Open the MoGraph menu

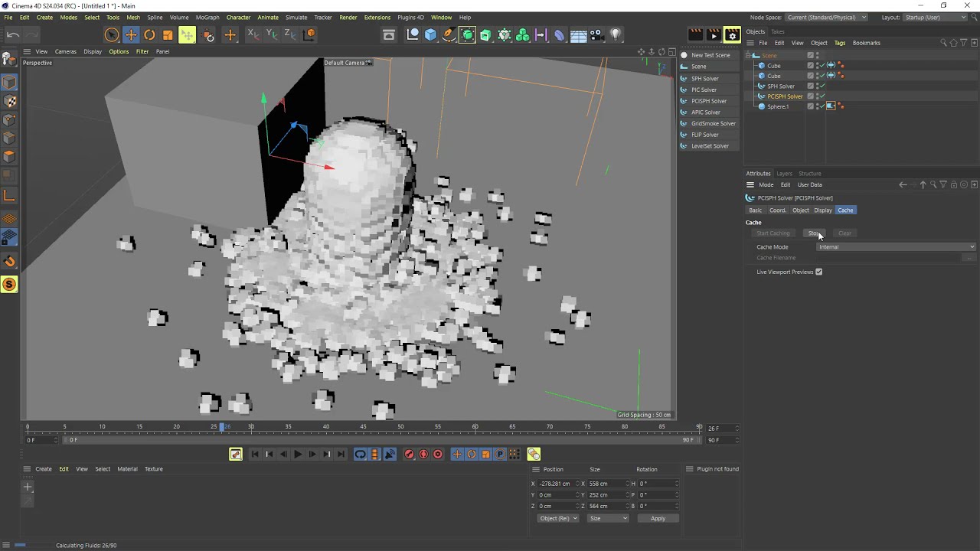coord(207,17)
